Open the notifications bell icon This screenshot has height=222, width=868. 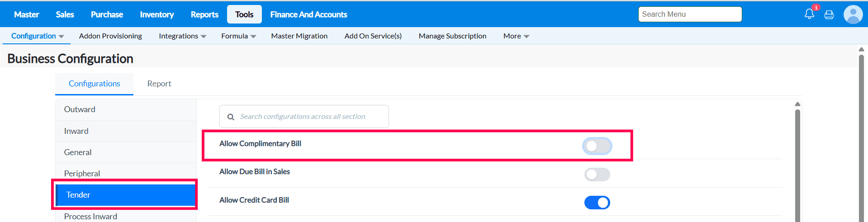809,14
